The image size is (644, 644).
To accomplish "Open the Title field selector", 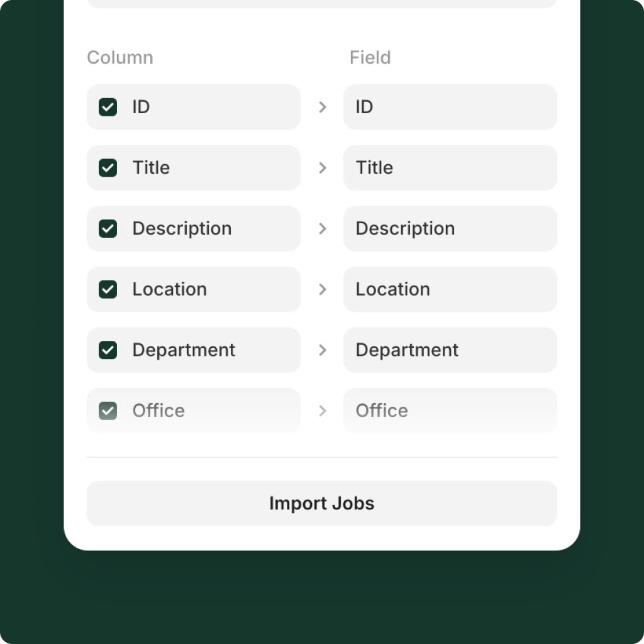I will click(x=450, y=168).
